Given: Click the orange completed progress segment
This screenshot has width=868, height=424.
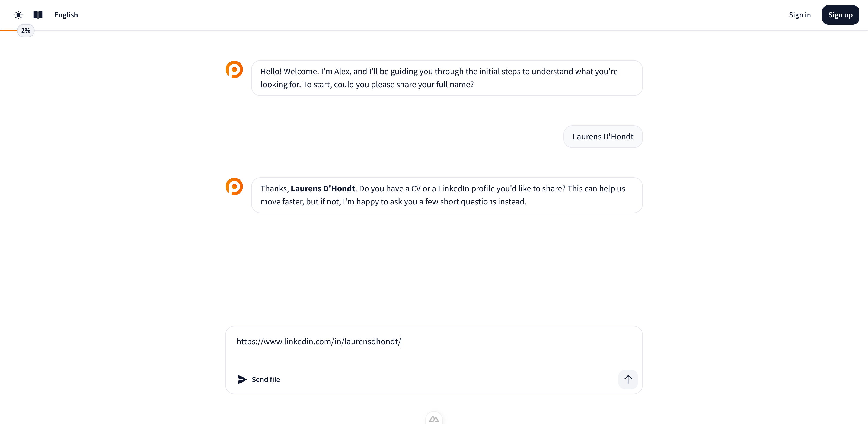Looking at the screenshot, I should [8, 30].
